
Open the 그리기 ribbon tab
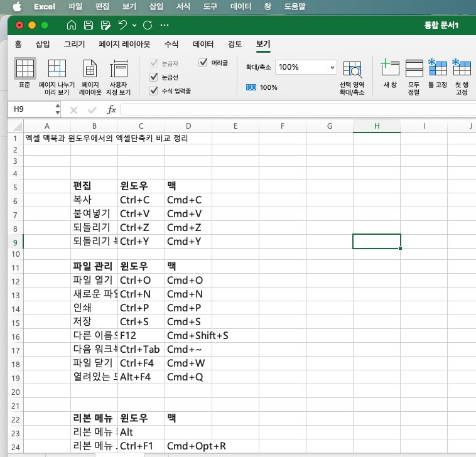tap(74, 45)
